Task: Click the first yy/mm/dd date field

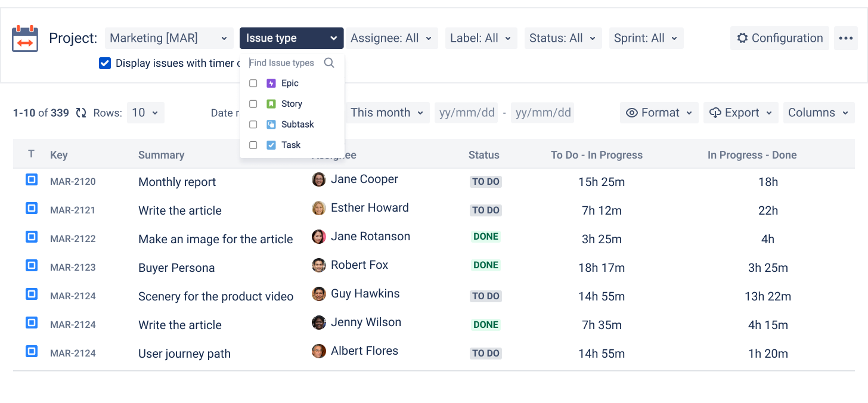Action: click(x=466, y=112)
